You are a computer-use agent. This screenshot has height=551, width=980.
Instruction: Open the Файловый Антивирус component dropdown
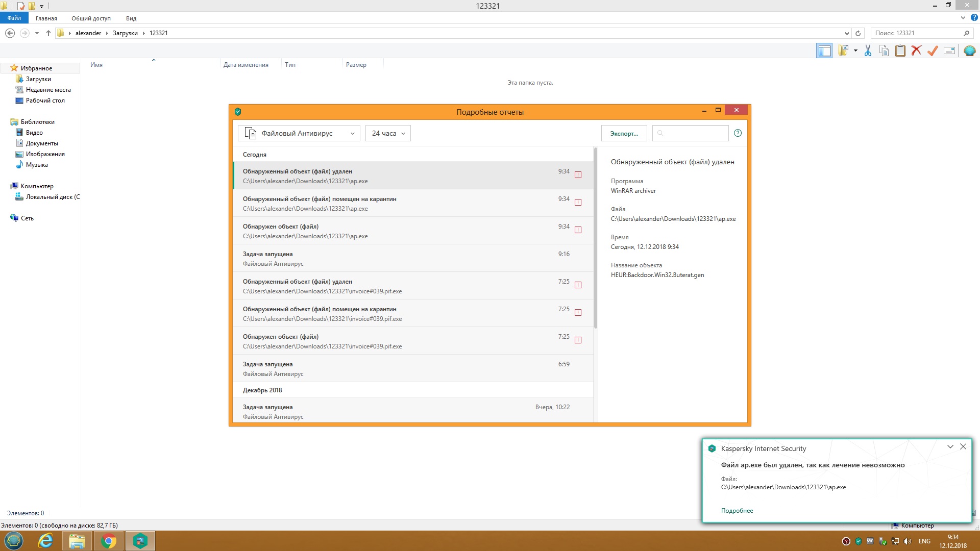(x=299, y=133)
